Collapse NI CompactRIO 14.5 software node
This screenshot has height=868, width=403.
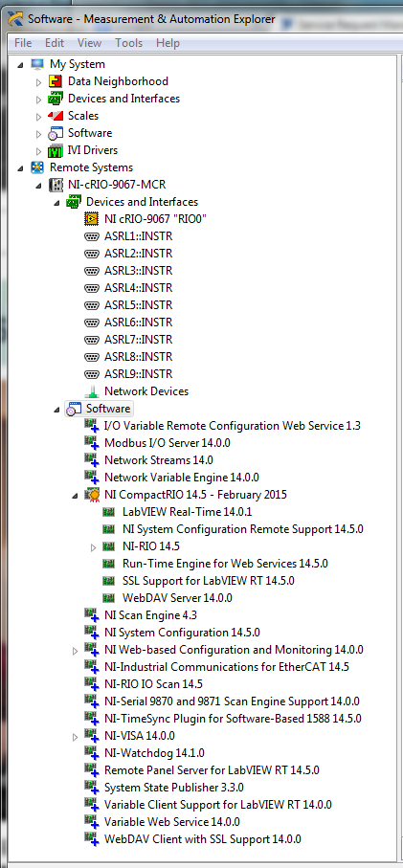point(76,495)
